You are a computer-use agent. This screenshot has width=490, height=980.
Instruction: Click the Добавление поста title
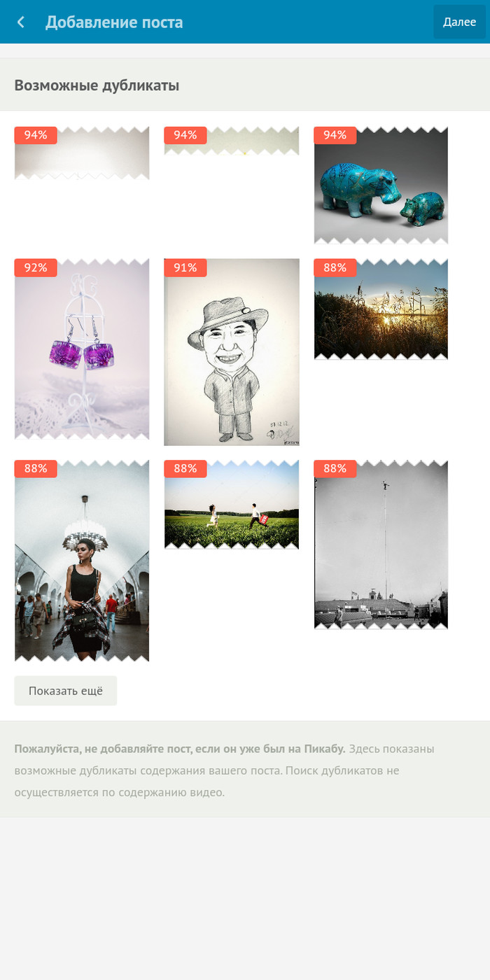(x=114, y=22)
